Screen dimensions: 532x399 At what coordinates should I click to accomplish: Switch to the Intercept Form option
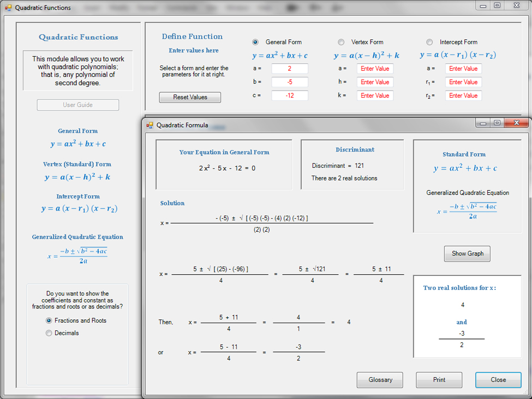tap(429, 42)
